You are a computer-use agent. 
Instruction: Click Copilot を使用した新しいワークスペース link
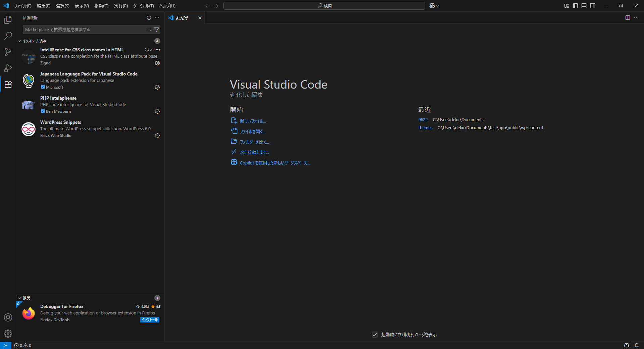tap(275, 163)
